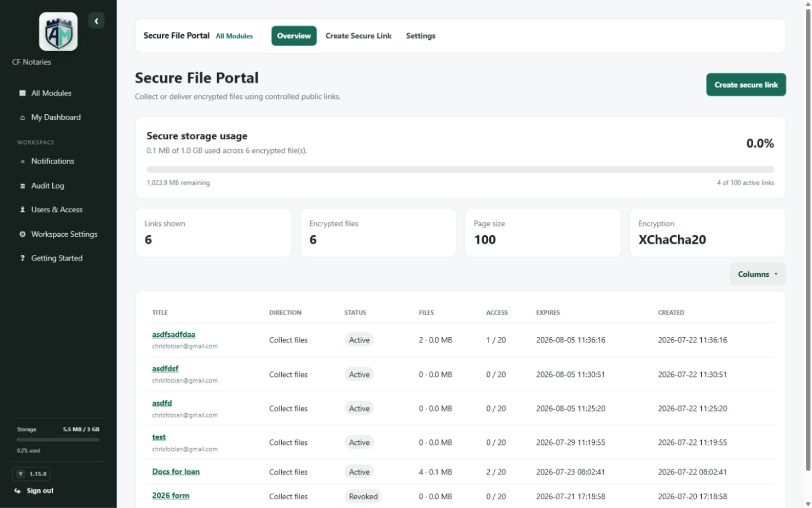Viewport: 812px width, 508px height.
Task: Open All Modules in the sidebar
Action: (x=51, y=93)
